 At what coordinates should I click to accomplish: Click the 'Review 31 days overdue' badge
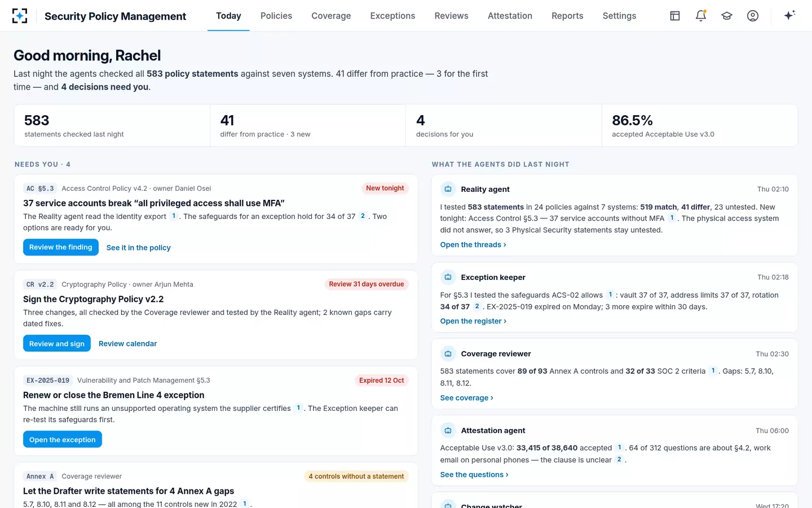[367, 284]
